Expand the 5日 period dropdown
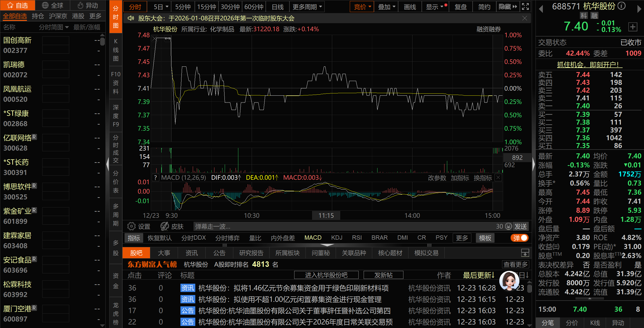644x328 pixels. 167,7
